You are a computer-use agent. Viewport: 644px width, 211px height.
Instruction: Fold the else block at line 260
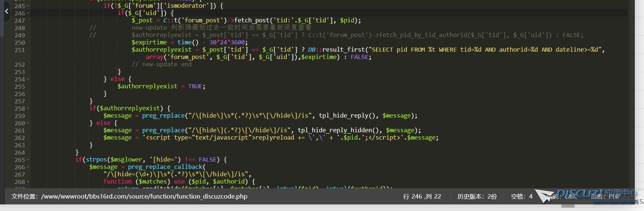pyautogui.click(x=28, y=123)
